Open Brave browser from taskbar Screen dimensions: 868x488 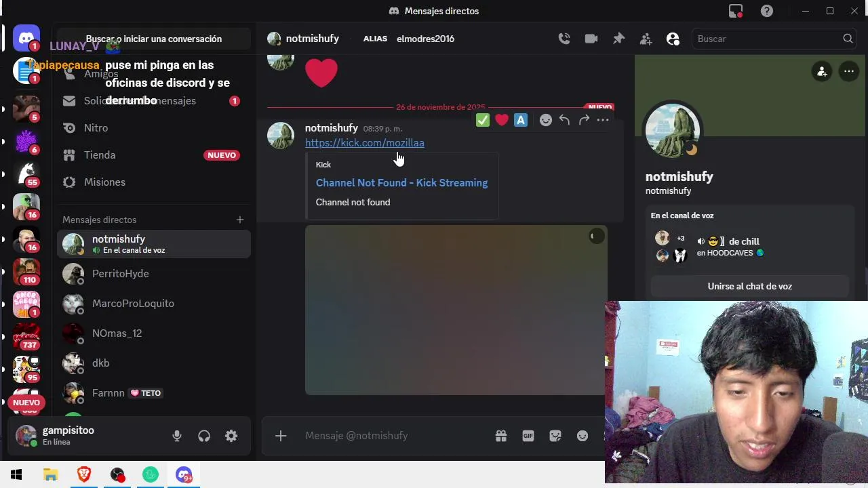tap(84, 475)
